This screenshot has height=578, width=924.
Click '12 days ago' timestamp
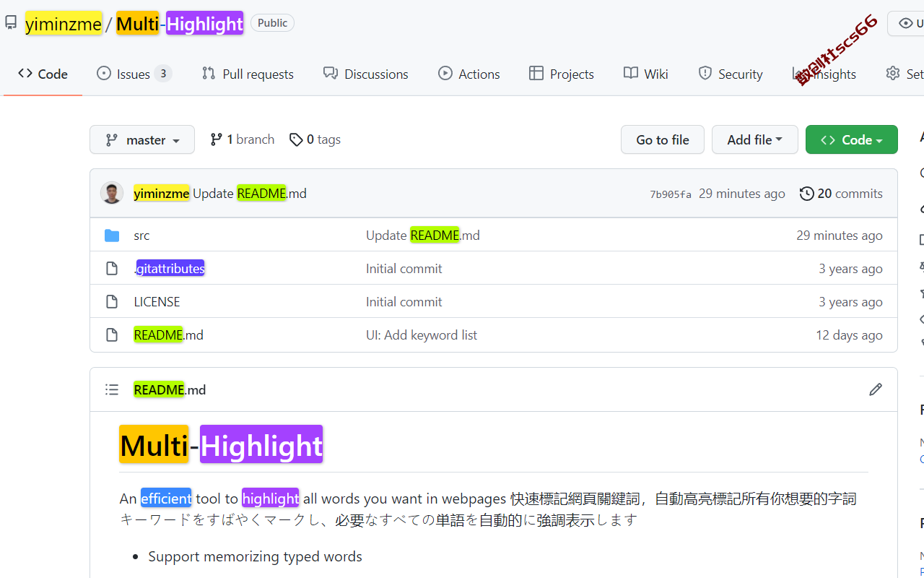849,335
